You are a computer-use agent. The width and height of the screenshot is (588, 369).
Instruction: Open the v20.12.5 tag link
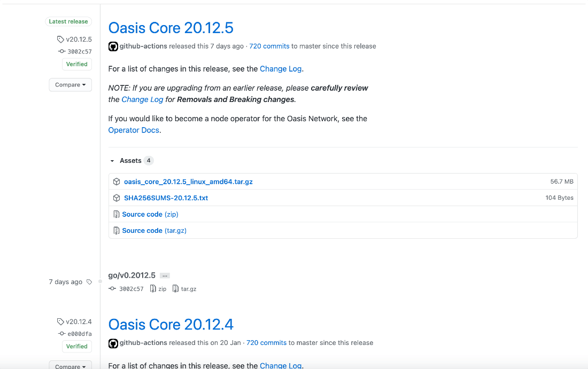[x=79, y=40]
